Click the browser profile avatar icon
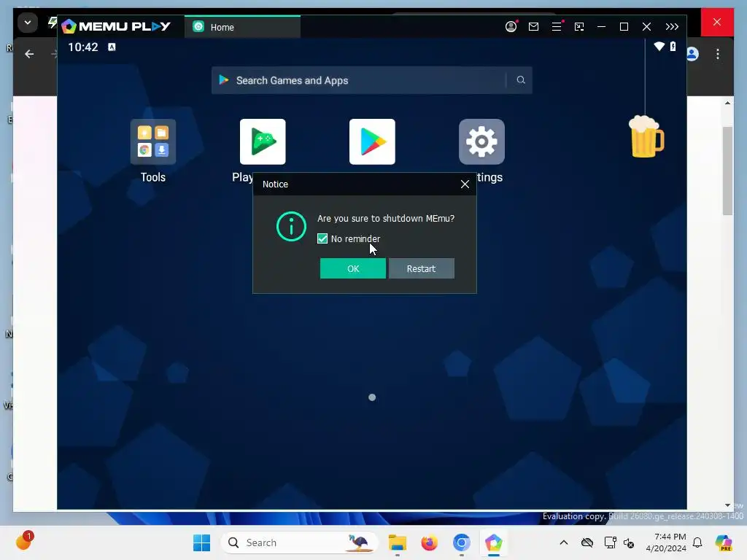The height and width of the screenshot is (560, 747). point(693,54)
